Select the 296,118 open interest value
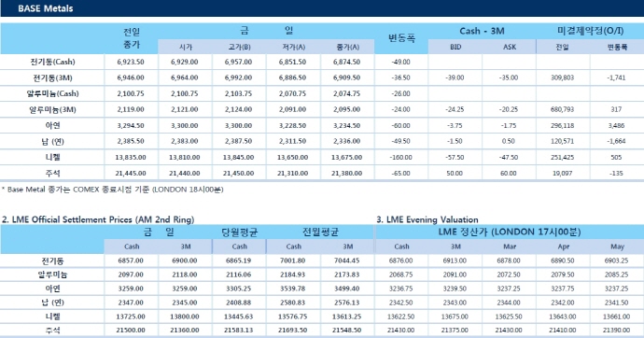This screenshot has height=338, width=644. 562,126
